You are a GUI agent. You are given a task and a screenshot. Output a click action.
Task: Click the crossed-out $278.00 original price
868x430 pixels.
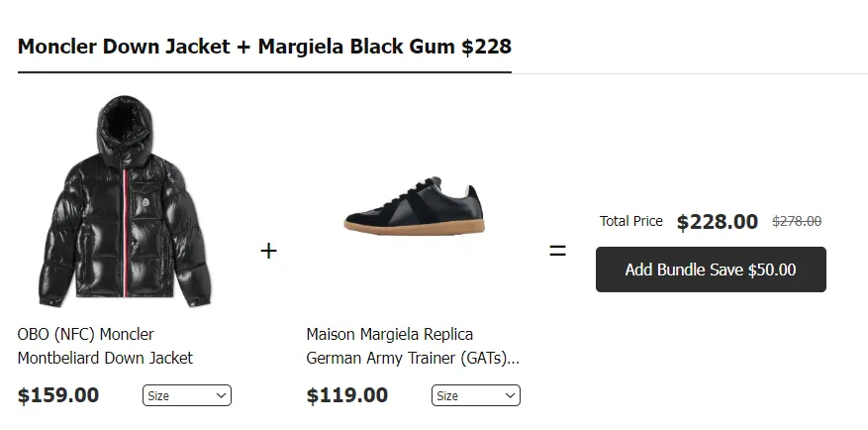pyautogui.click(x=796, y=222)
